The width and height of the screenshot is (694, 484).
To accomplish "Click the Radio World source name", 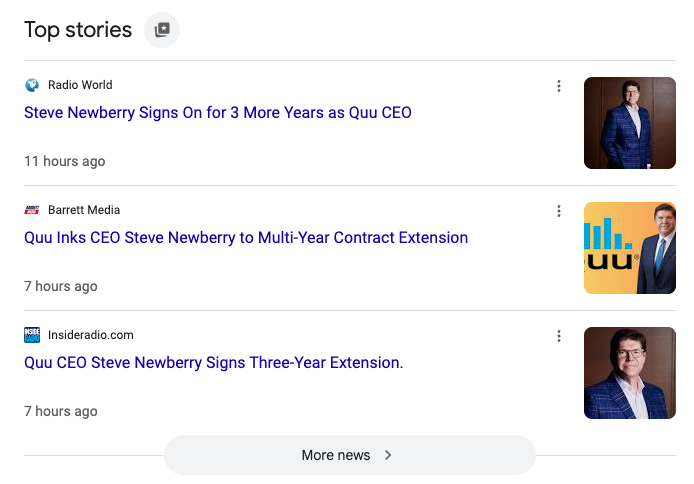I will [80, 85].
